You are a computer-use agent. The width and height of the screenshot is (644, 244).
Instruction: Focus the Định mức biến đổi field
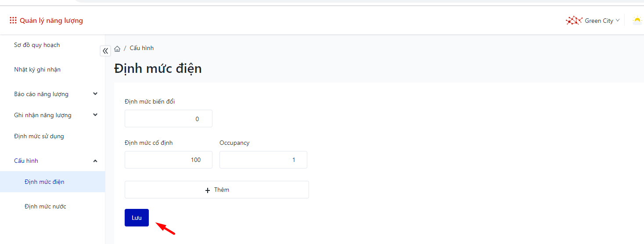click(x=169, y=119)
